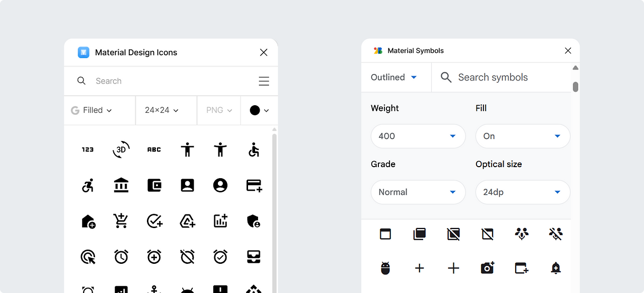Select the add credit card icon
The height and width of the screenshot is (293, 644).
pyautogui.click(x=254, y=185)
